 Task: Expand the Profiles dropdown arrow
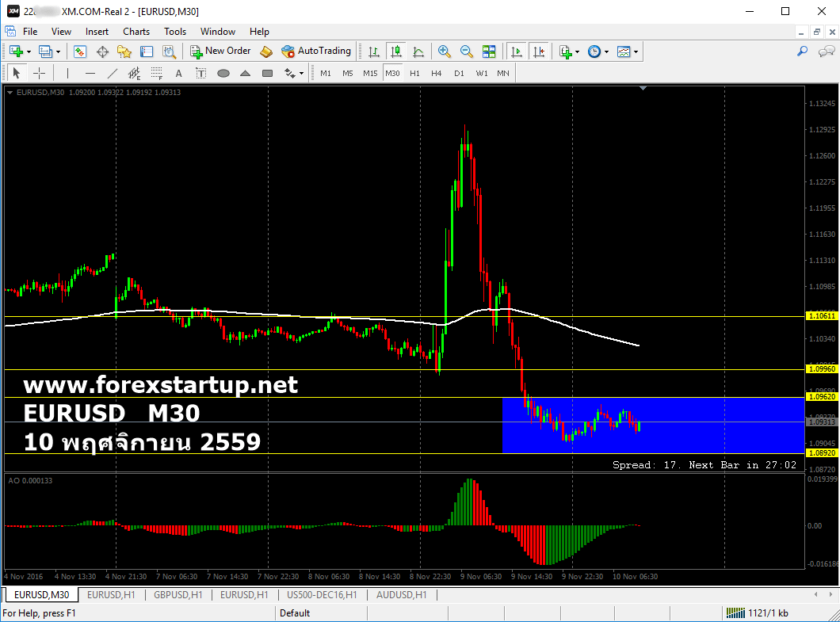(x=58, y=52)
